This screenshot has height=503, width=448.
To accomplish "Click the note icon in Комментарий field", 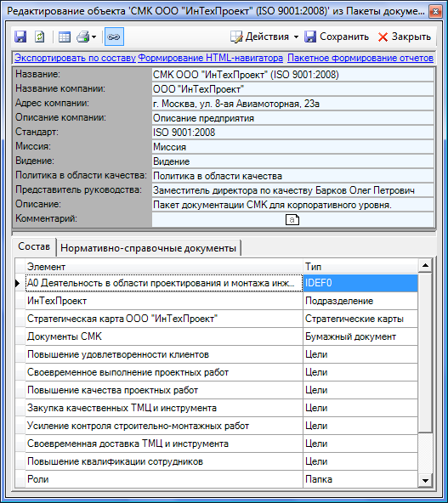I will 292,220.
